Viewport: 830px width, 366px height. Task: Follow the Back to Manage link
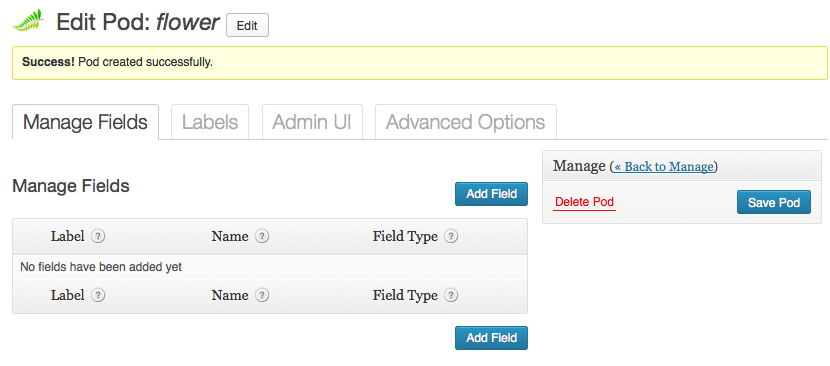point(664,167)
